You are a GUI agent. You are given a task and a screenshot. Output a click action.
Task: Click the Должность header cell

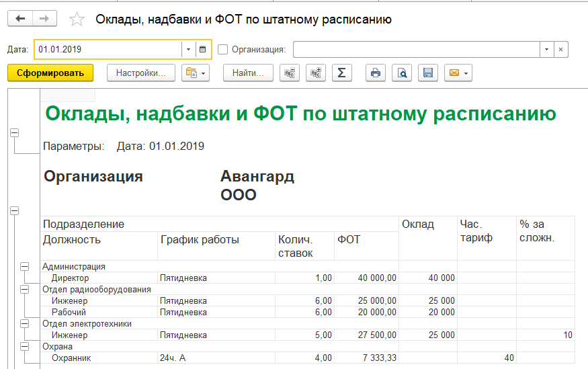[x=99, y=245]
